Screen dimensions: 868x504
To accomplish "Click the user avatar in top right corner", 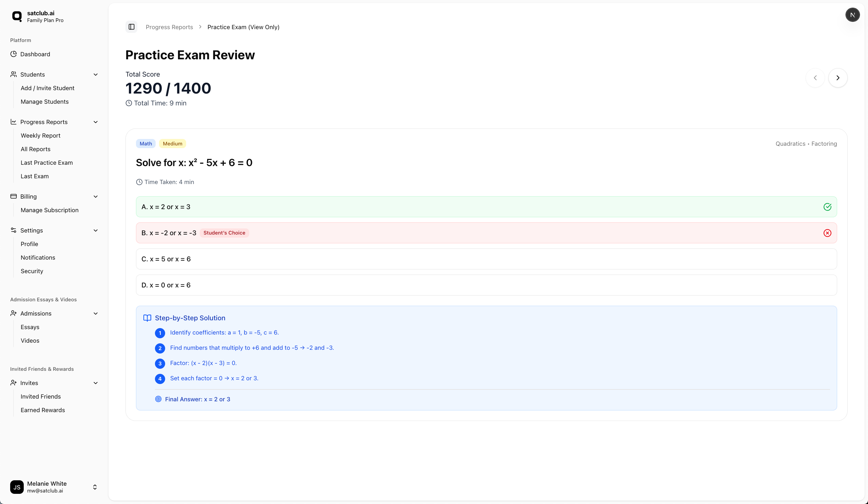I will point(853,15).
